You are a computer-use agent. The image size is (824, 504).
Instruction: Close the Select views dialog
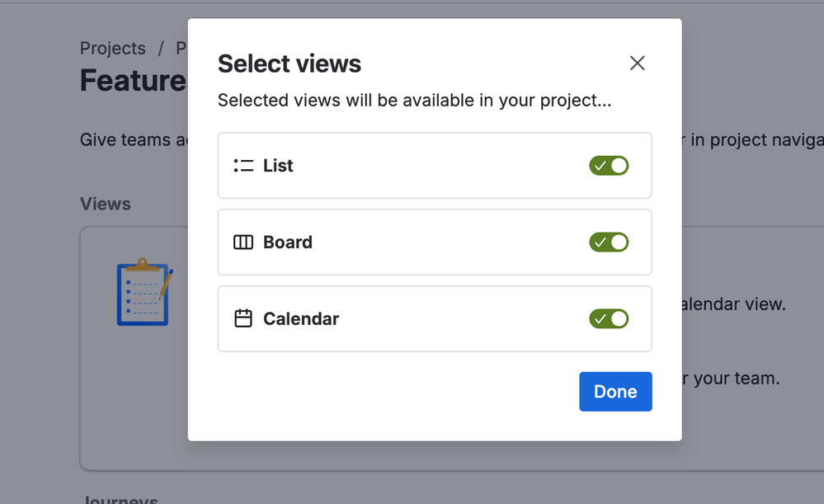click(x=637, y=64)
